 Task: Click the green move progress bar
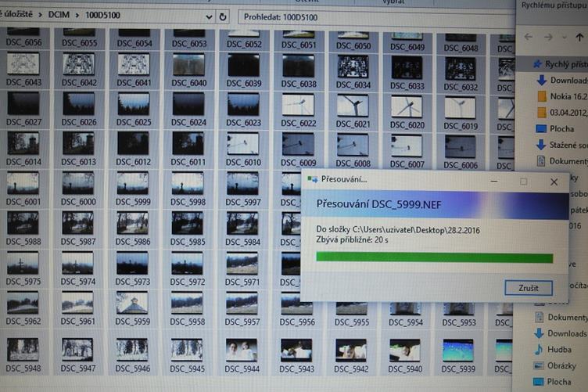[434, 257]
